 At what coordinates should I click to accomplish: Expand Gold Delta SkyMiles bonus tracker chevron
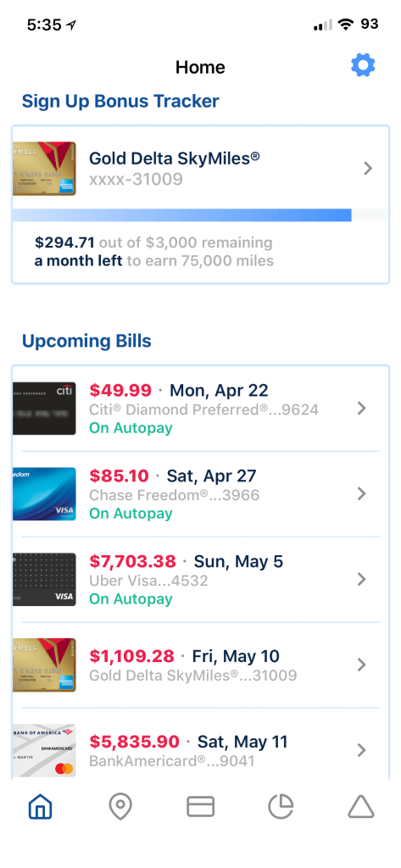(x=368, y=169)
